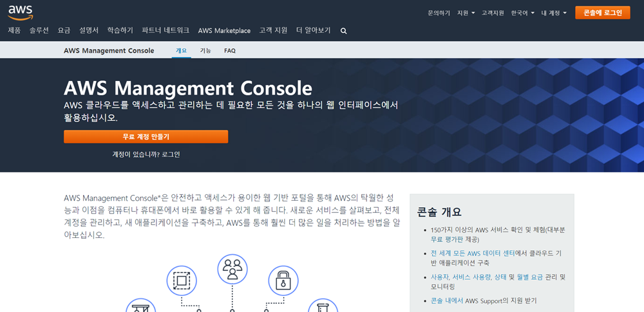Click the 무료 계정 만들기 button

pyautogui.click(x=146, y=137)
